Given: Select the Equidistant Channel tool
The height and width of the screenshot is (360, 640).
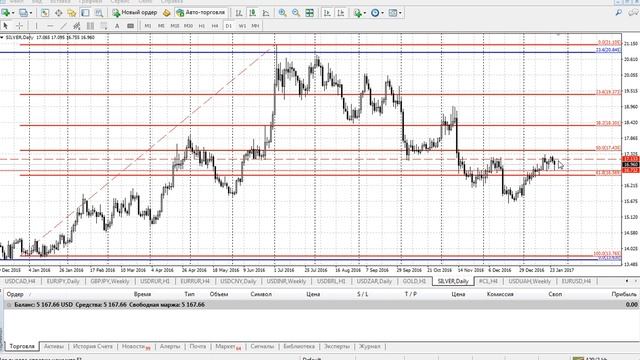Looking at the screenshot, I should pyautogui.click(x=77, y=26).
